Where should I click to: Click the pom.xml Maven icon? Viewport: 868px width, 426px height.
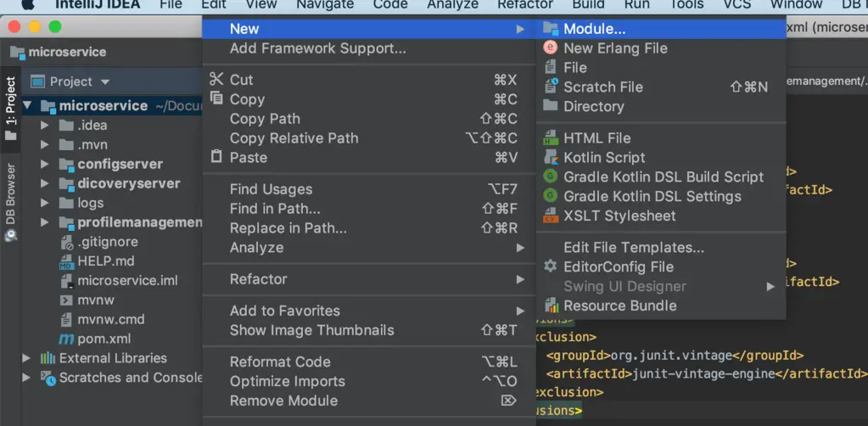[66, 339]
